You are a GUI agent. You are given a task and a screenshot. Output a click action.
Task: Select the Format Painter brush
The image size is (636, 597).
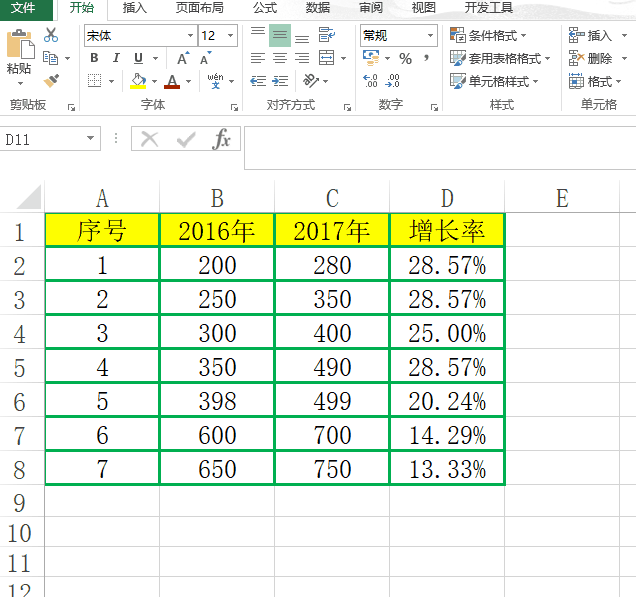click(51, 81)
